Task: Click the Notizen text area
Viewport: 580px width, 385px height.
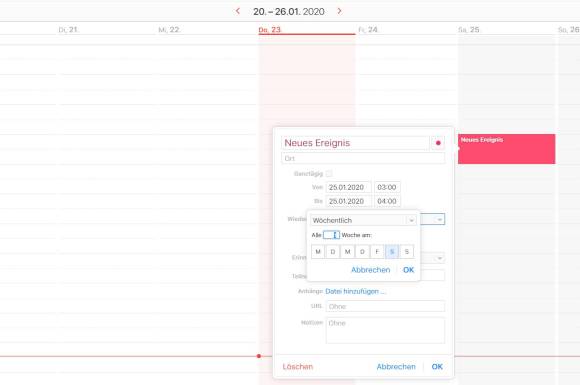Action: click(x=385, y=330)
